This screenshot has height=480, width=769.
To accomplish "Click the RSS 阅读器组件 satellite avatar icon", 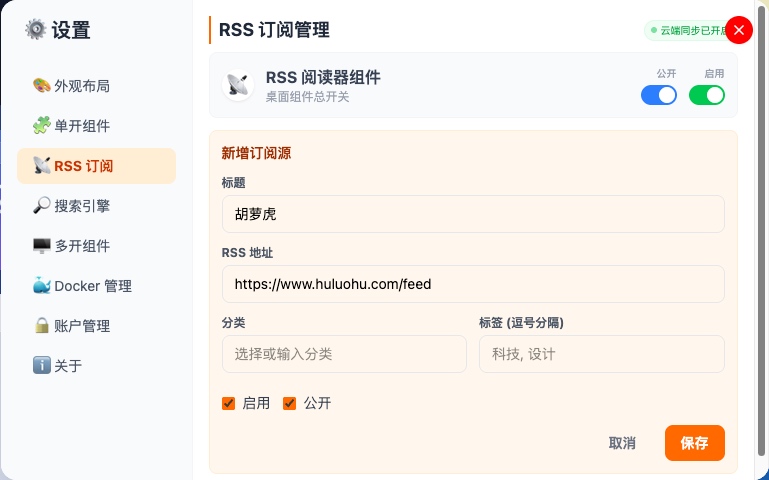I will point(238,85).
